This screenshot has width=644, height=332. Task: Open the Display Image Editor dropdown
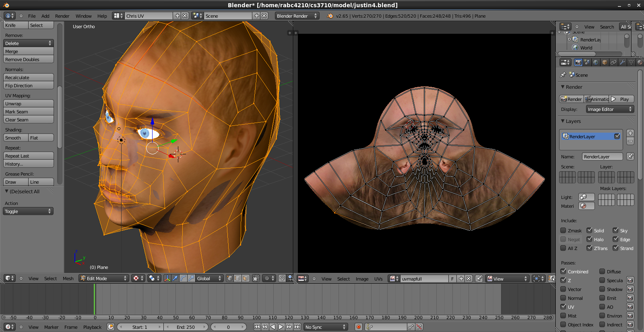[x=610, y=109]
